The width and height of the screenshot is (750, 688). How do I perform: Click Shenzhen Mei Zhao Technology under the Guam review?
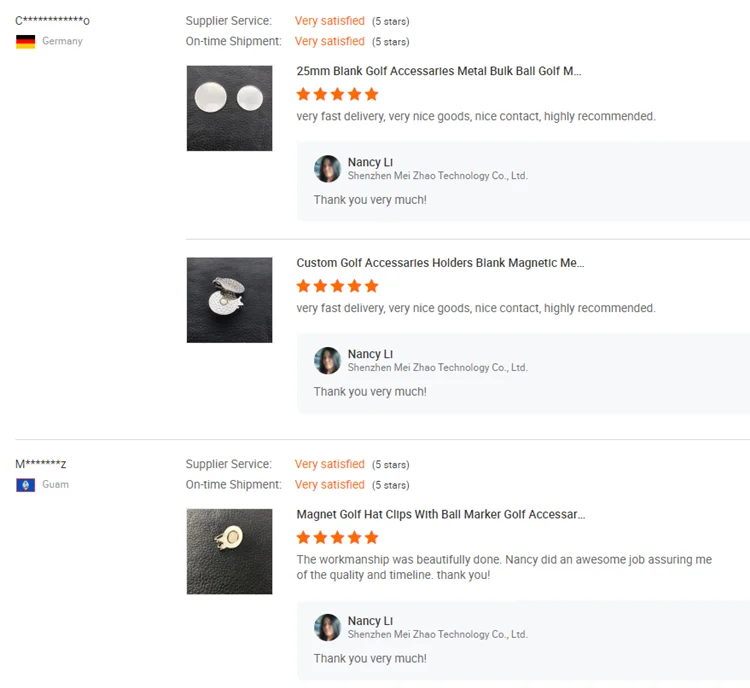[x=437, y=634]
